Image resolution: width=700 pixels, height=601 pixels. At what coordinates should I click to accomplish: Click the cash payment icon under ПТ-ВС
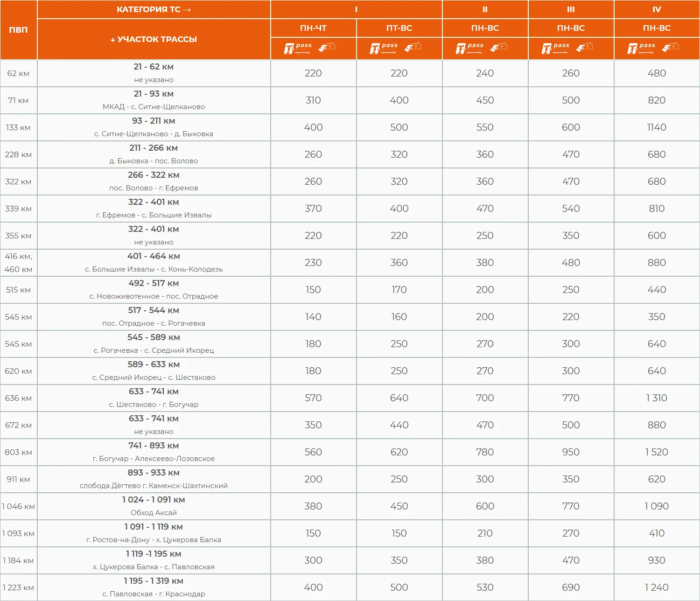[413, 47]
